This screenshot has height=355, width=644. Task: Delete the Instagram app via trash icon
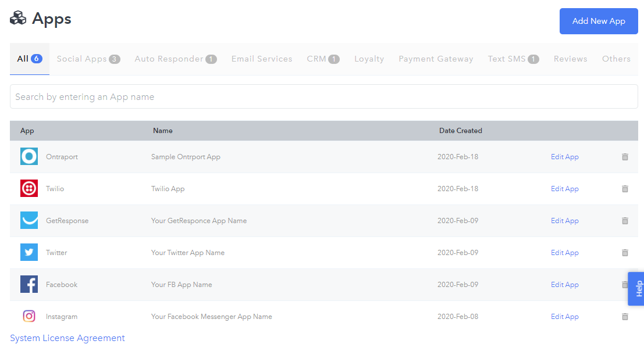coord(625,317)
